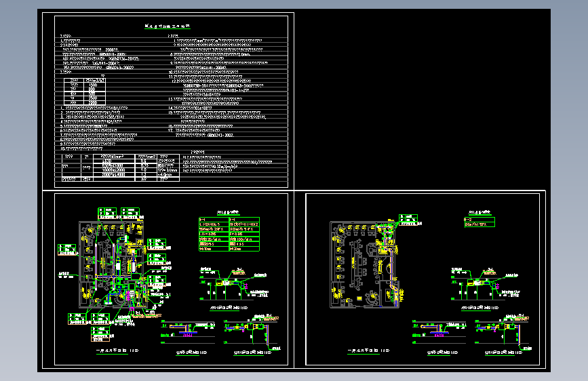Pick the floor plan in lower-left sheet

[112, 264]
